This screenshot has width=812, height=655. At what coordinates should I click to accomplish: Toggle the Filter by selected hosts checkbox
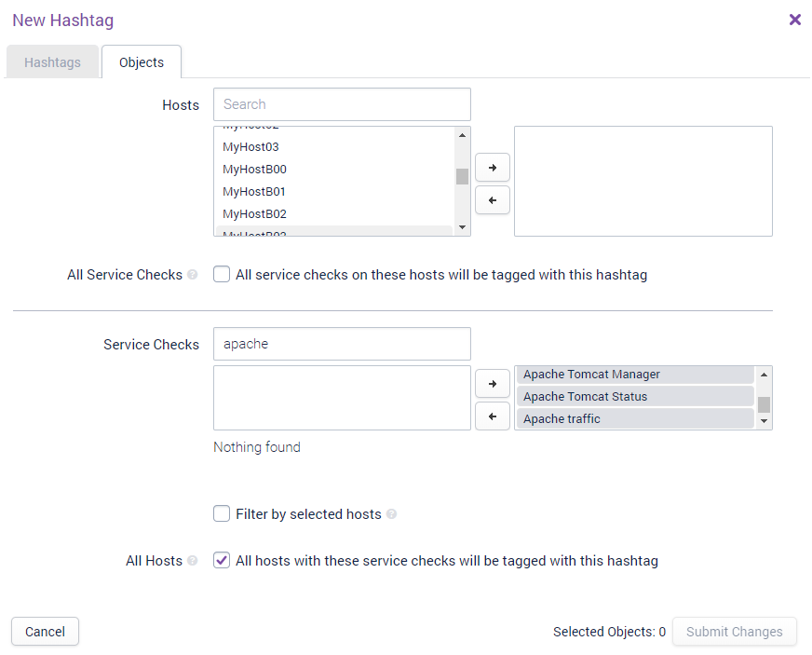tap(222, 513)
